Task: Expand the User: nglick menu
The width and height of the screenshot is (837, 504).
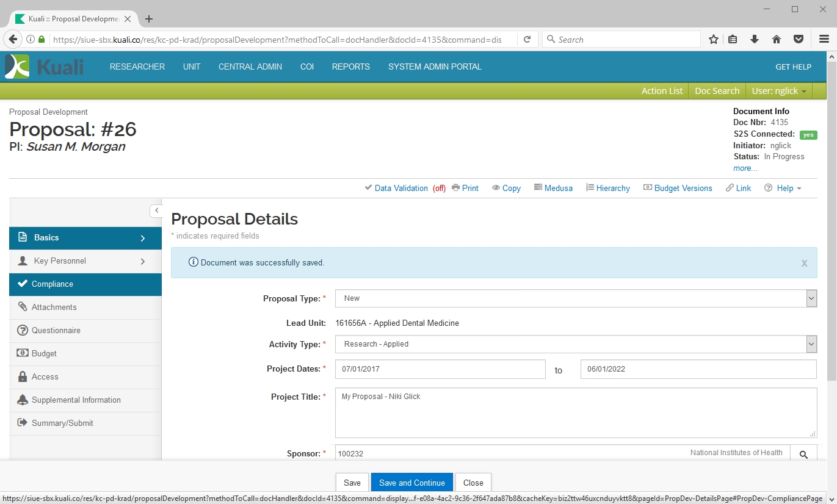Action: 779,91
